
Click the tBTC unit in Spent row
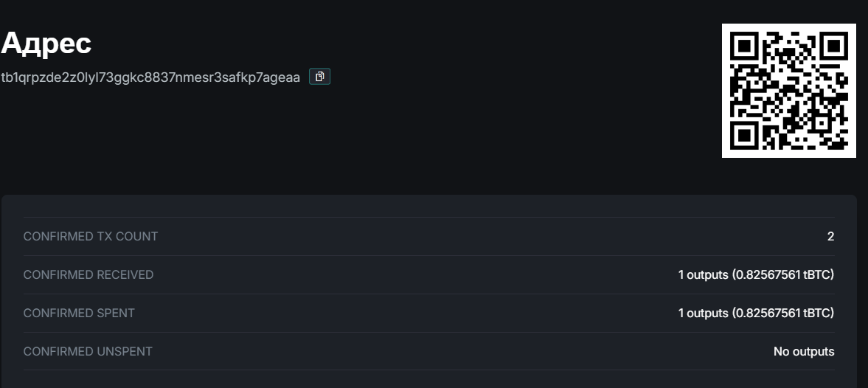(x=817, y=313)
